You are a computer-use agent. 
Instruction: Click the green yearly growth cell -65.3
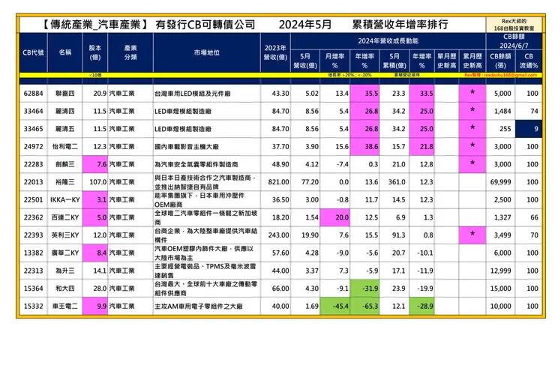[x=364, y=306]
